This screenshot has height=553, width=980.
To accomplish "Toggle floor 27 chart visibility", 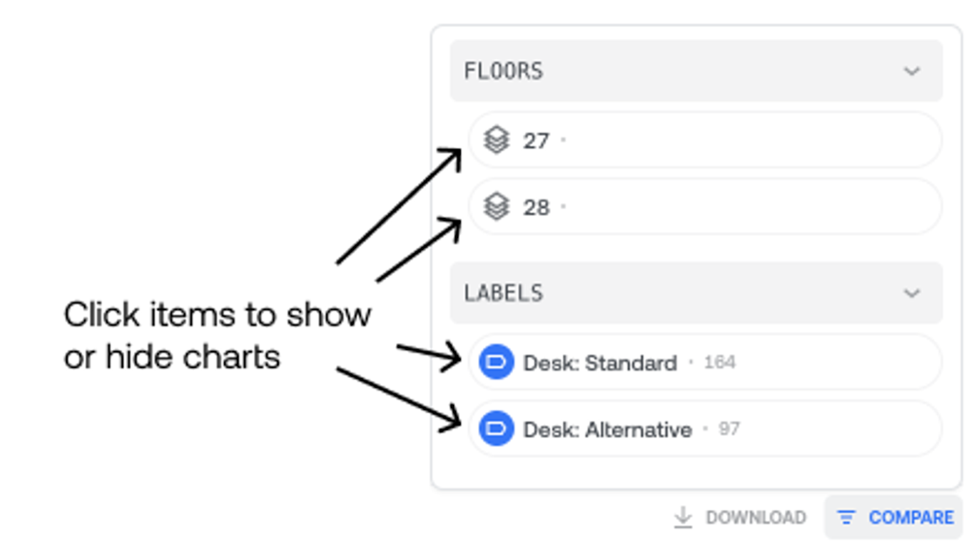I will click(x=705, y=140).
